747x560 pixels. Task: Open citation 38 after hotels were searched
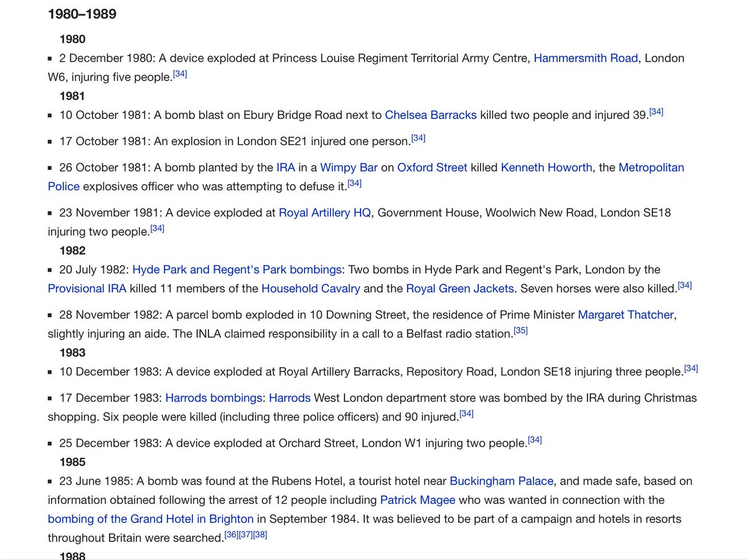(x=260, y=534)
